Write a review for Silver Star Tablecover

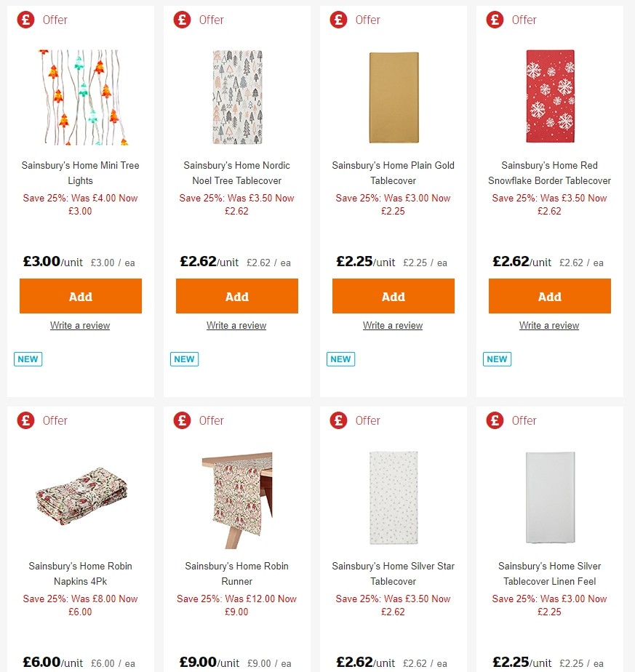click(x=393, y=669)
